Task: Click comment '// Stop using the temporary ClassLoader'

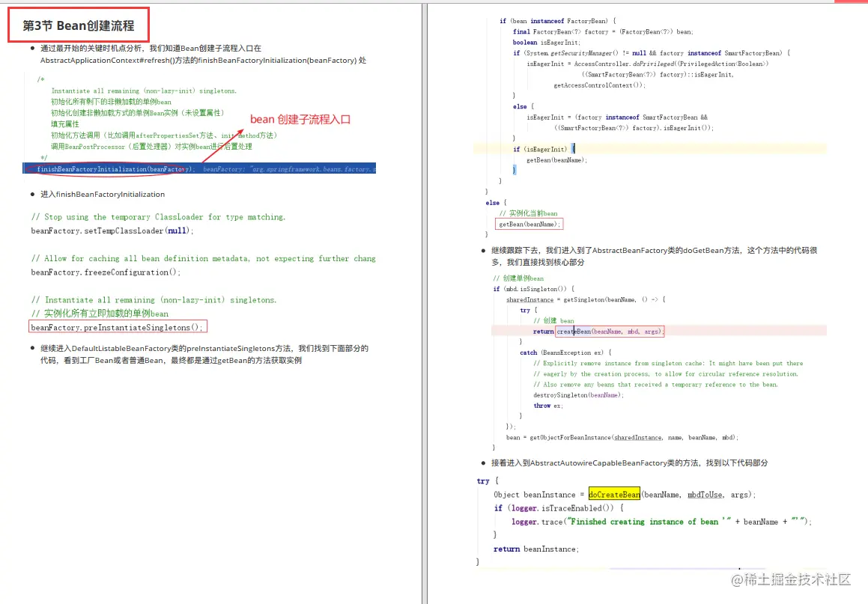Action: (x=158, y=217)
